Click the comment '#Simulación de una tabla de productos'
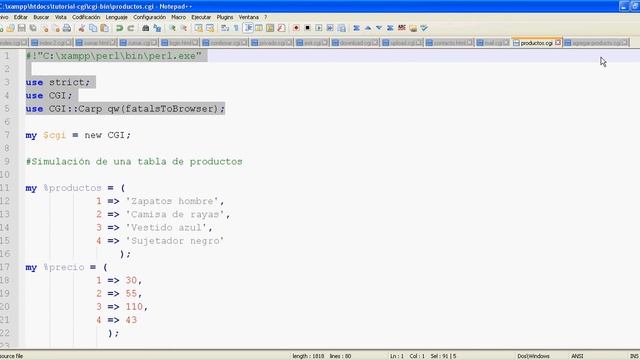The image size is (640, 360). click(134, 162)
